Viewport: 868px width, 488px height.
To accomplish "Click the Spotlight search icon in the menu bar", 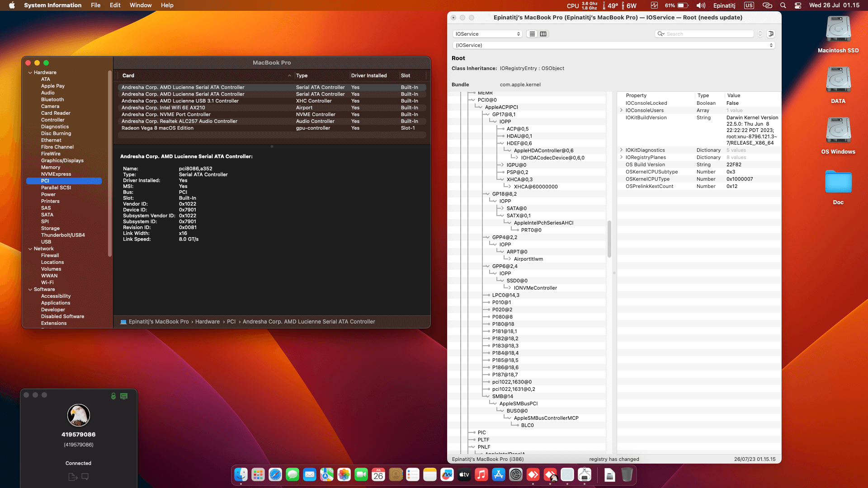I will pyautogui.click(x=783, y=5).
